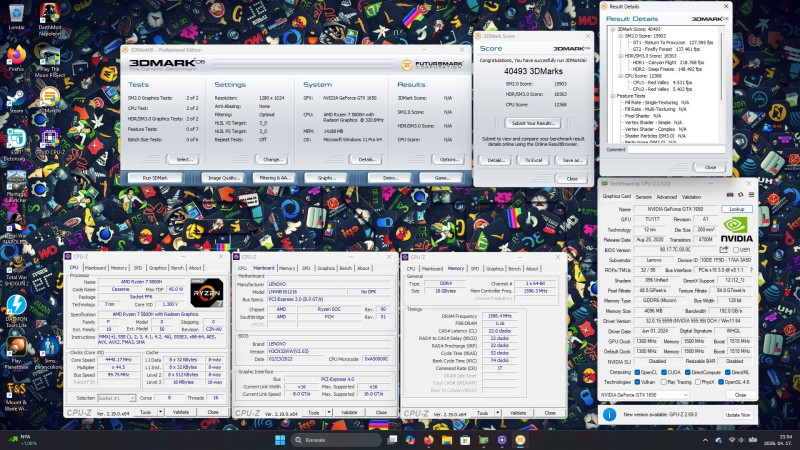This screenshot has height=450, width=800.
Task: Show hidden tray icons chevron
Action: 705,440
